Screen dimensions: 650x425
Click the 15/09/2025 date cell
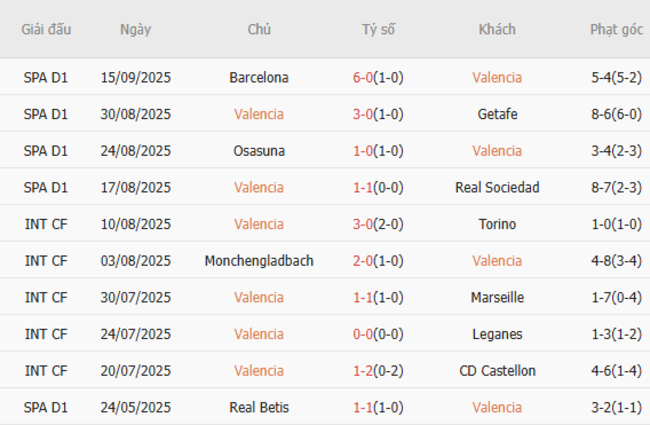click(135, 77)
